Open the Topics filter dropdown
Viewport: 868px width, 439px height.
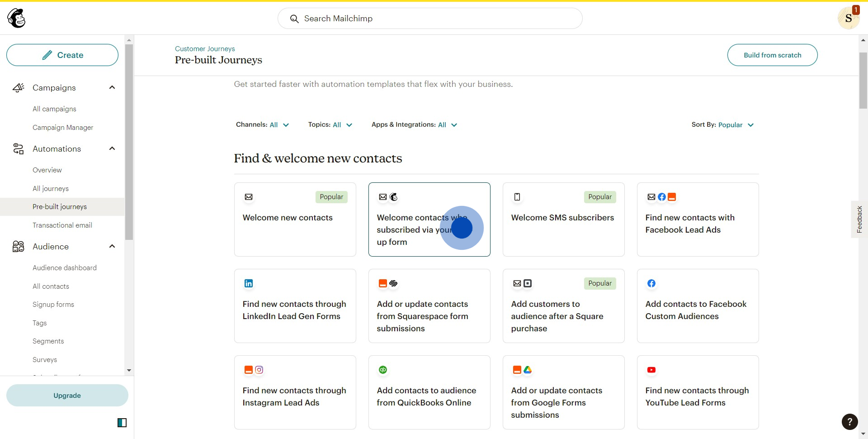330,125
